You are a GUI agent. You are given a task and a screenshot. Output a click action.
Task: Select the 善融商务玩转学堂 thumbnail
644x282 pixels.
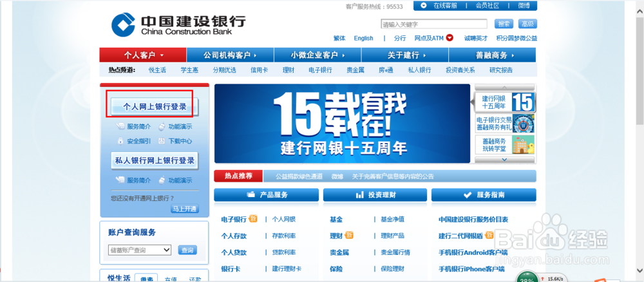click(505, 145)
